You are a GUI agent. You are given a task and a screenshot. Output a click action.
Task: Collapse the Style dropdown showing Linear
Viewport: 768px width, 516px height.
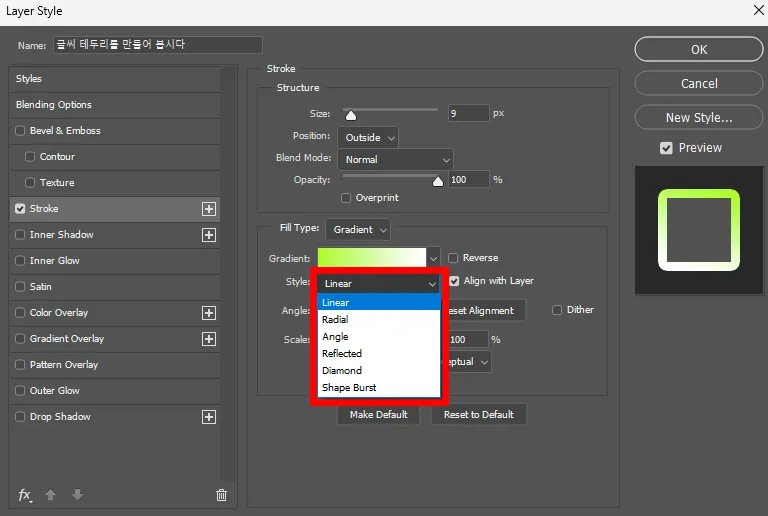380,283
